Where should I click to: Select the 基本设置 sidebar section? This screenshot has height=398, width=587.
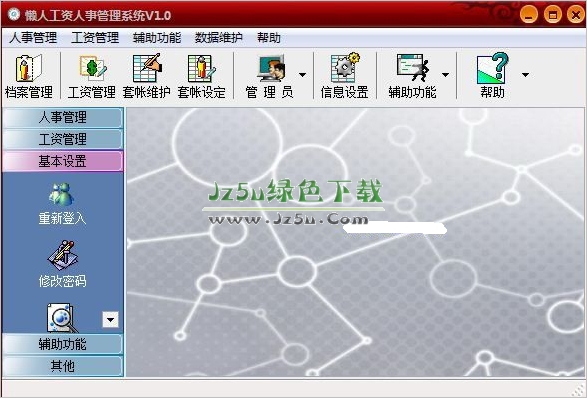pyautogui.click(x=63, y=161)
